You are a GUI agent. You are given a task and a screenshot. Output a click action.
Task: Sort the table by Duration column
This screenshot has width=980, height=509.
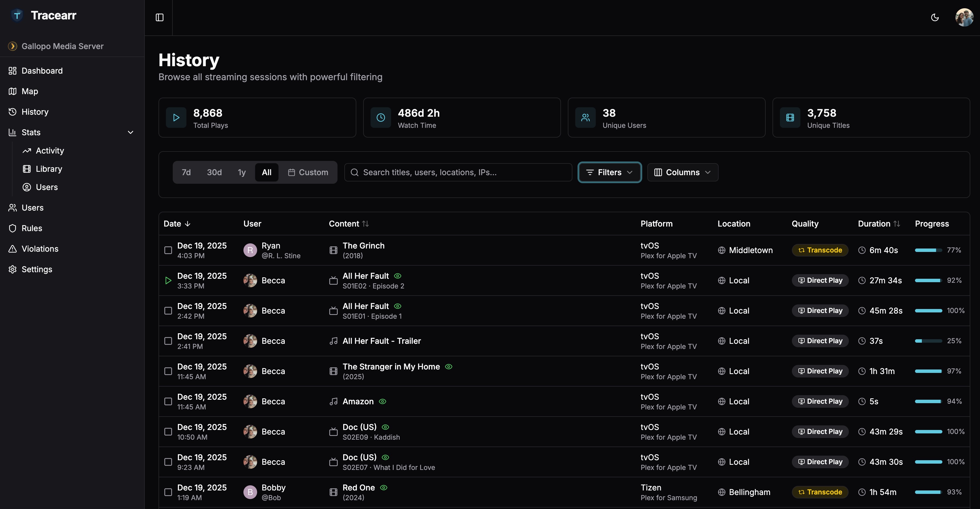tap(879, 223)
